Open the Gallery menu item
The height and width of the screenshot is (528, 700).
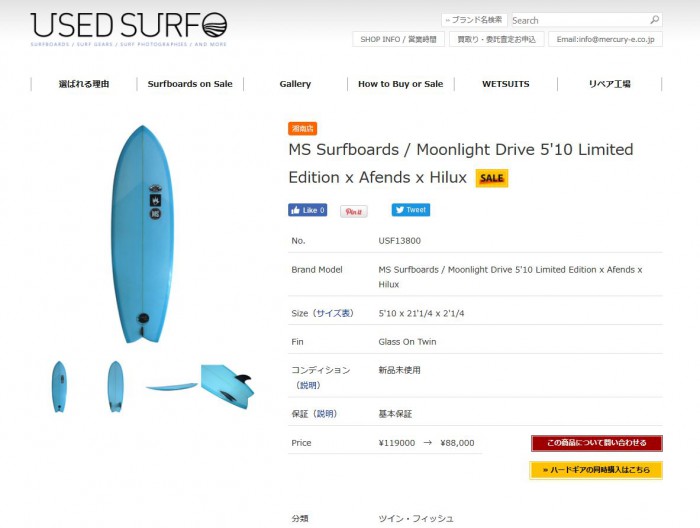pos(295,84)
